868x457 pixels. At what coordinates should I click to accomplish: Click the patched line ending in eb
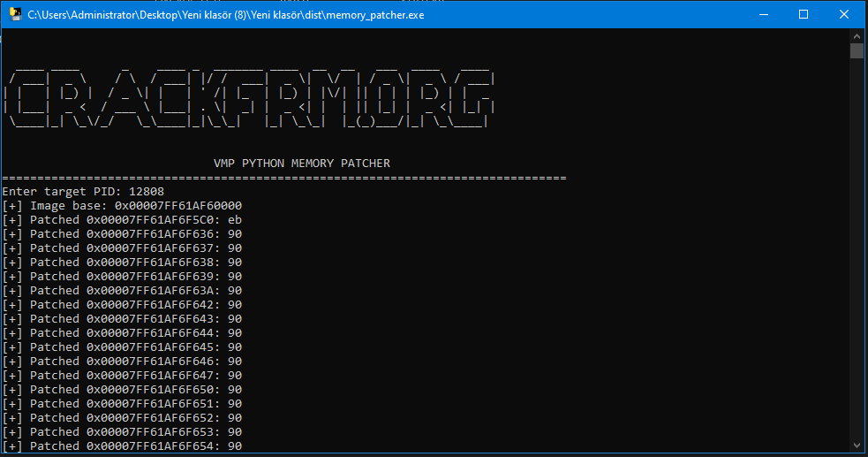point(122,220)
